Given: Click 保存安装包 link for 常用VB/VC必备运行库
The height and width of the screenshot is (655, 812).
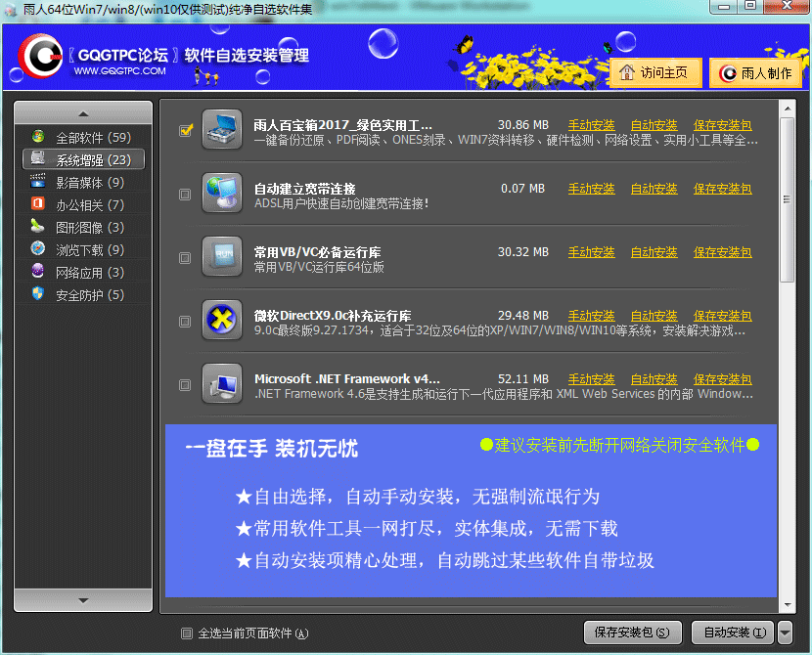Looking at the screenshot, I should click(x=722, y=252).
